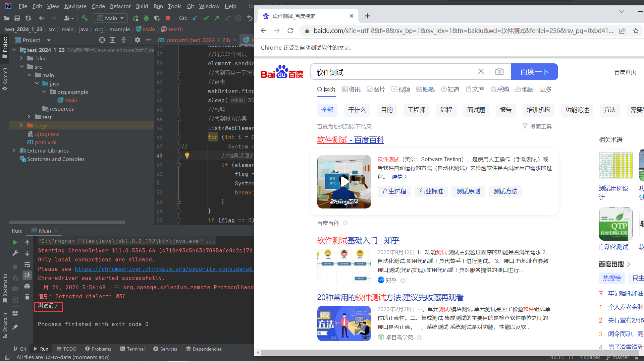Click the Git Update Project arrow icon
The image size is (644, 362).
pyautogui.click(x=195, y=18)
